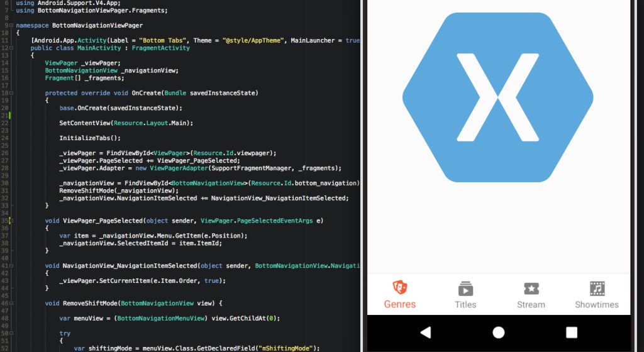Click the "Bottom Tabs" string literal
Screen dimensions: 644x352
(x=163, y=40)
